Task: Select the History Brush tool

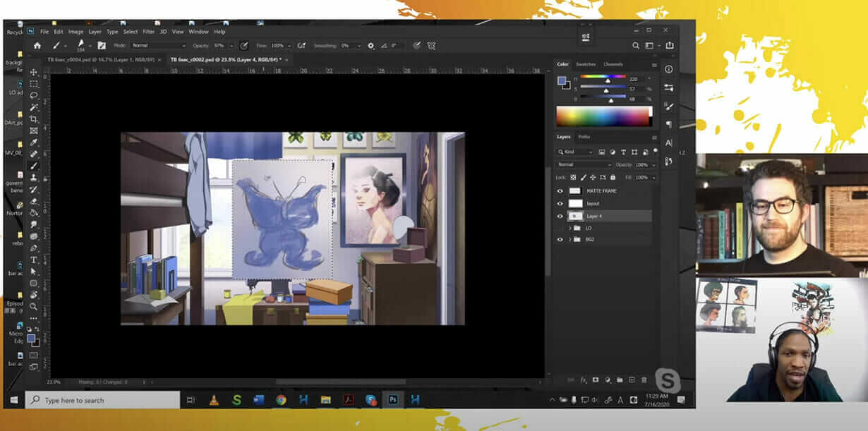Action: point(33,190)
